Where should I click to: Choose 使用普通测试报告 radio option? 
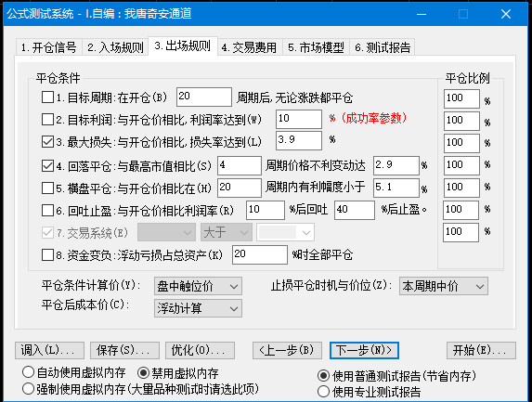[x=323, y=376]
